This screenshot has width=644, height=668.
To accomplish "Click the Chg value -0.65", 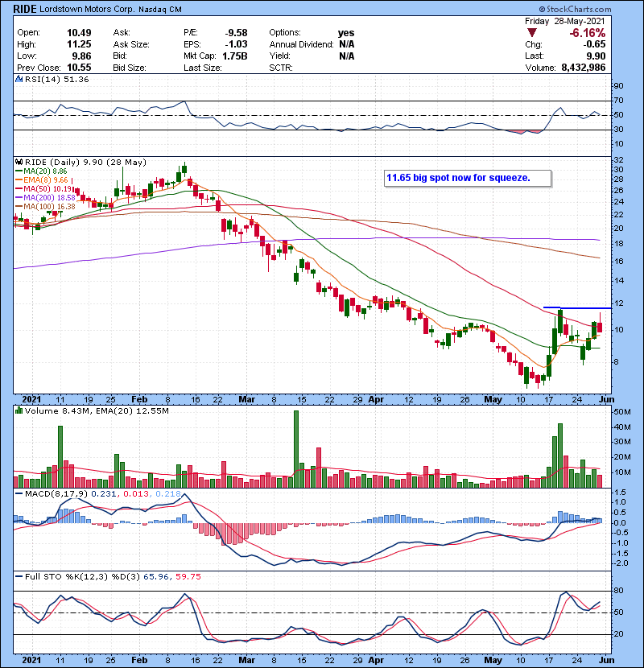I will (x=594, y=44).
